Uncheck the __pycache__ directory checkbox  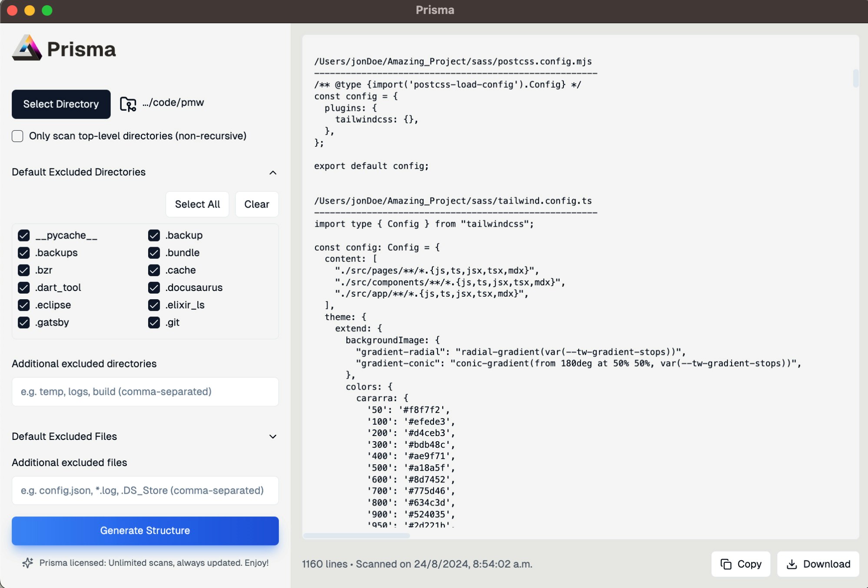click(24, 235)
